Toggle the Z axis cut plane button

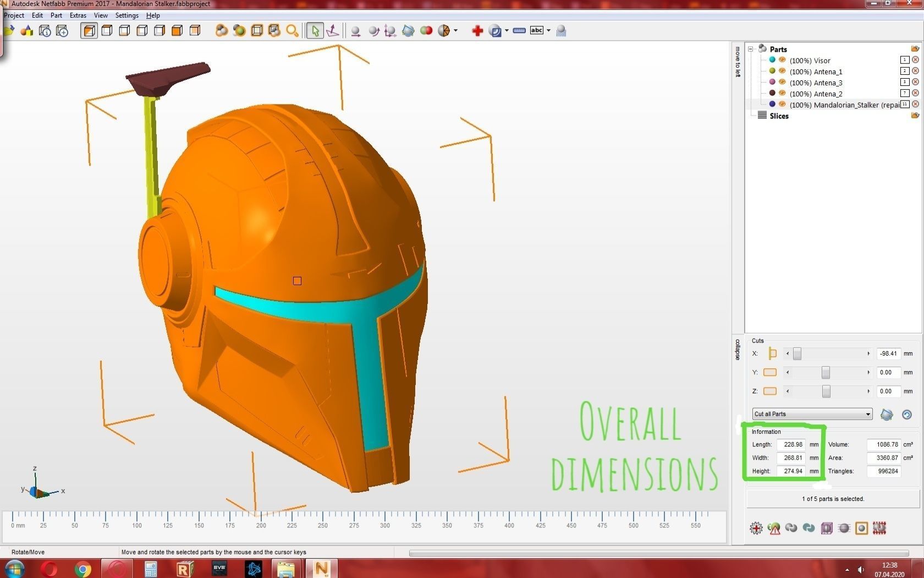click(770, 391)
